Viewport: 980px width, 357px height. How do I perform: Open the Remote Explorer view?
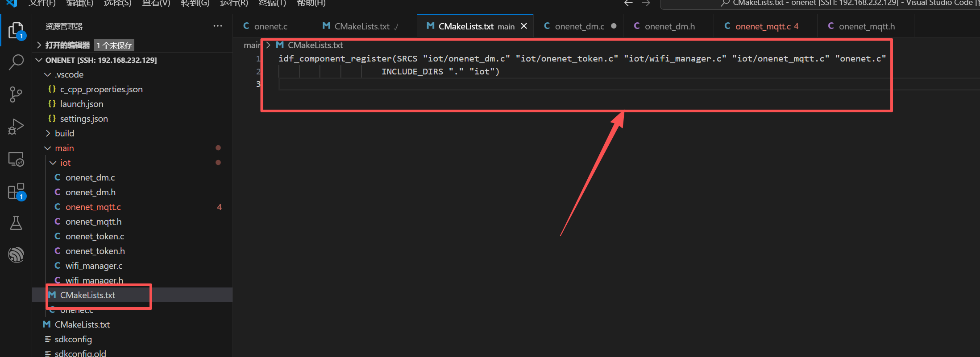(17, 159)
